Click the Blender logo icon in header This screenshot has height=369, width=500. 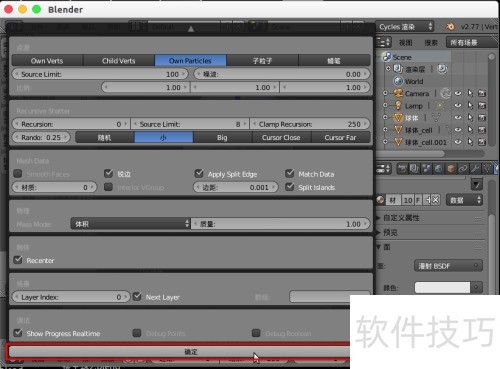450,26
